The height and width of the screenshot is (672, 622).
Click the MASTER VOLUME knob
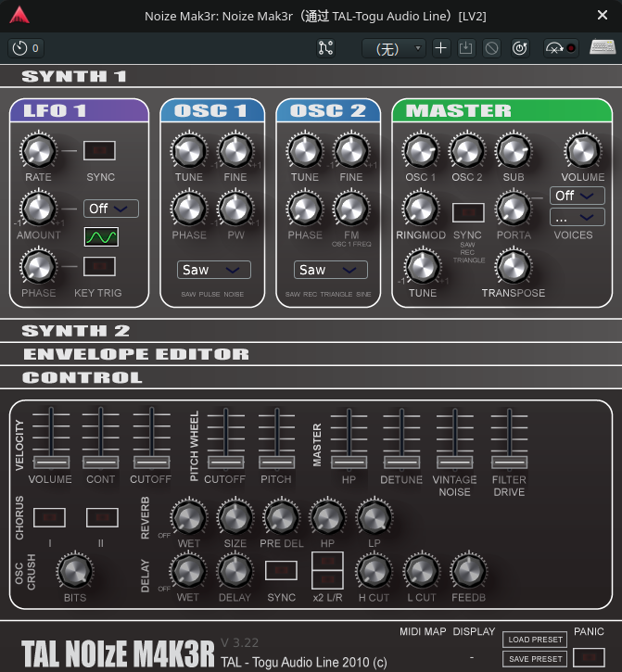coord(583,150)
